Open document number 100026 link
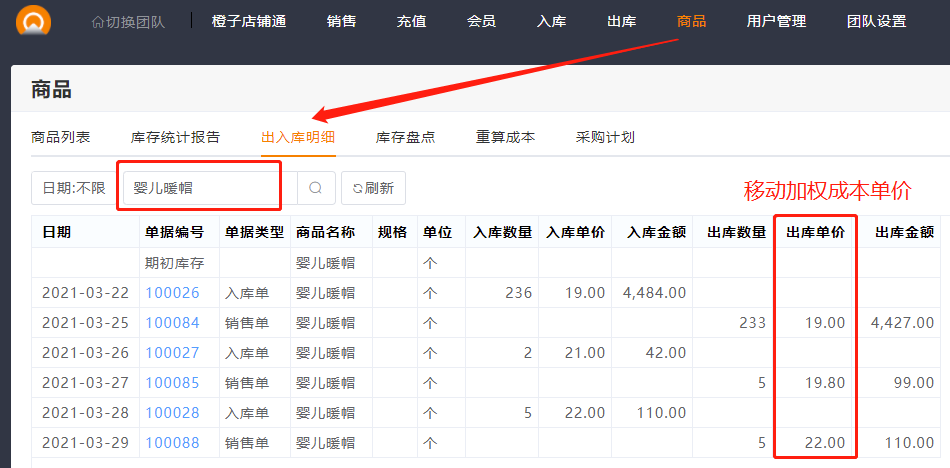The image size is (950, 468). point(172,293)
